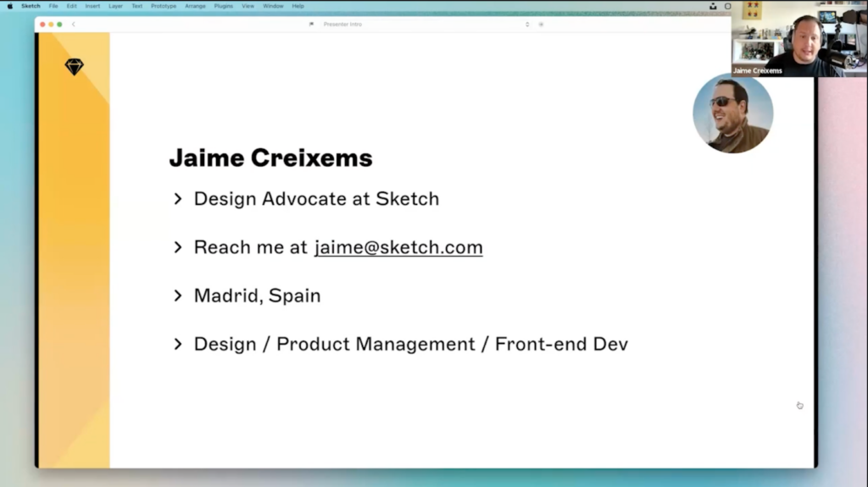
Task: Click the flag icon beside Presenter Intro
Action: click(x=311, y=25)
